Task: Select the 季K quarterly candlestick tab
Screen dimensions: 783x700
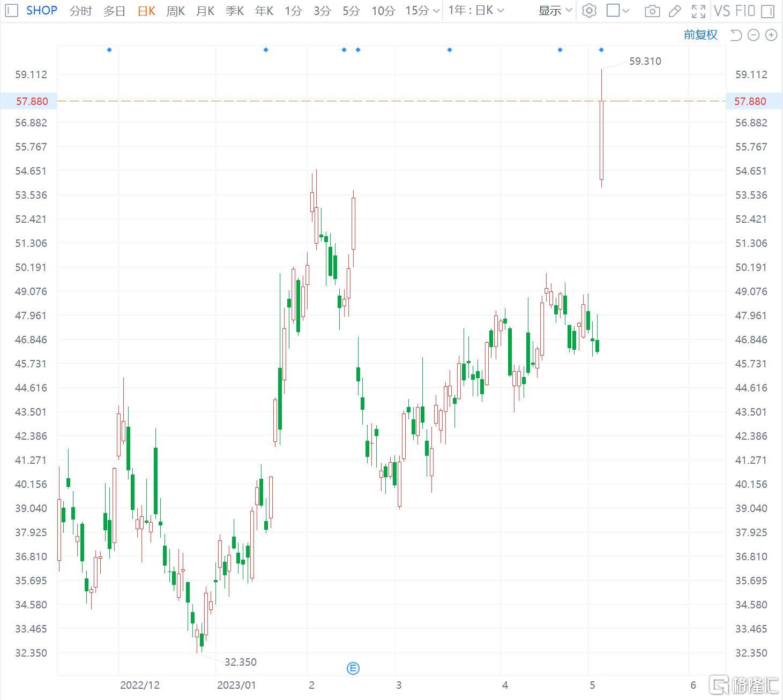Action: 235,11
